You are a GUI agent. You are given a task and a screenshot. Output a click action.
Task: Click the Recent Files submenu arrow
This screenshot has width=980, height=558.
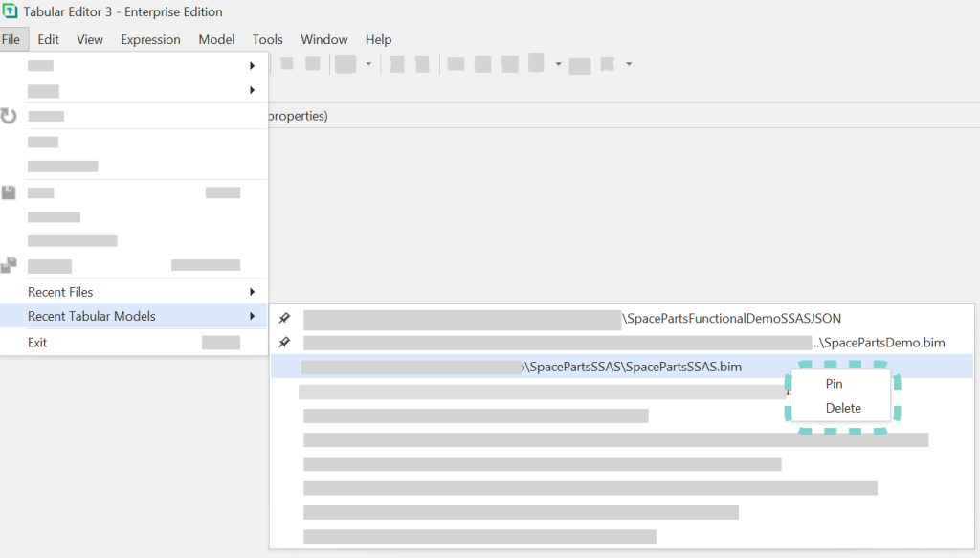pyautogui.click(x=252, y=292)
